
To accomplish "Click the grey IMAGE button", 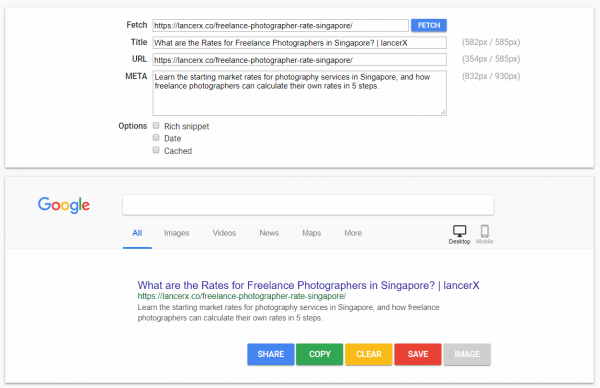I will point(467,354).
